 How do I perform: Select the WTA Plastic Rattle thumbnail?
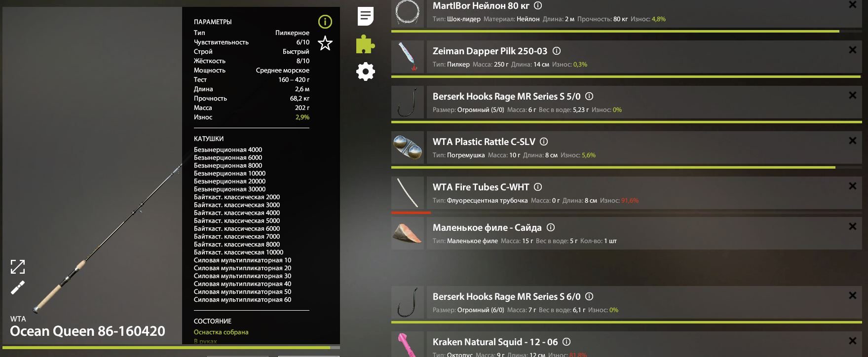(x=408, y=147)
